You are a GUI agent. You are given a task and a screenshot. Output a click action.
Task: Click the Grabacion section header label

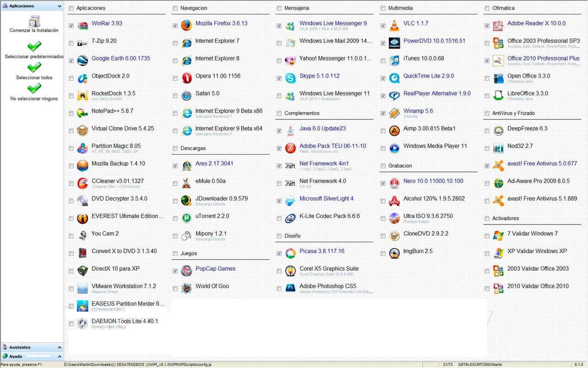point(400,166)
